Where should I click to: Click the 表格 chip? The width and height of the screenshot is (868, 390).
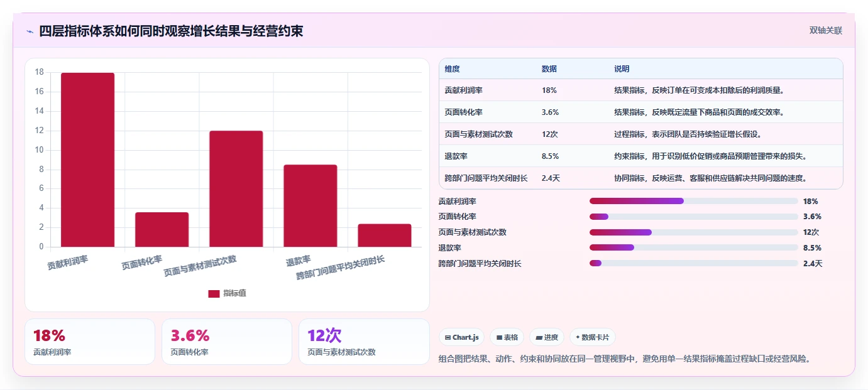pyautogui.click(x=507, y=337)
